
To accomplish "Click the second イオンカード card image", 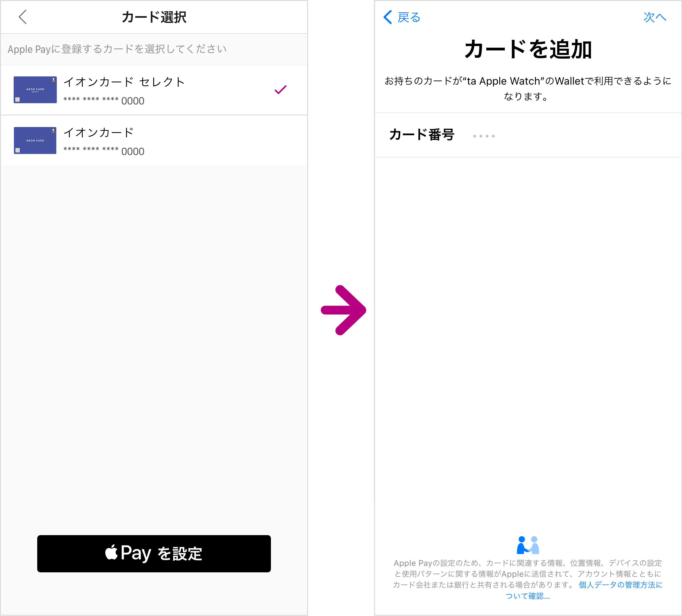I will tap(35, 140).
